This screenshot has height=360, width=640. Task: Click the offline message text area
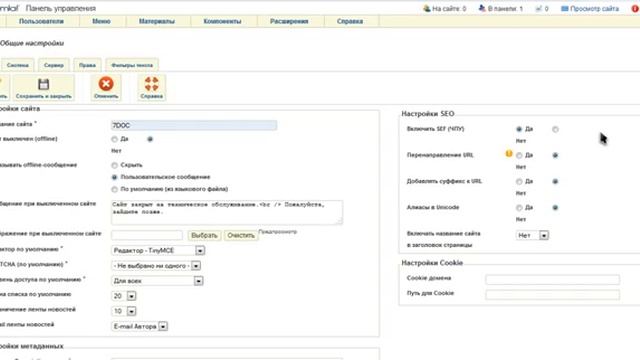[227, 212]
